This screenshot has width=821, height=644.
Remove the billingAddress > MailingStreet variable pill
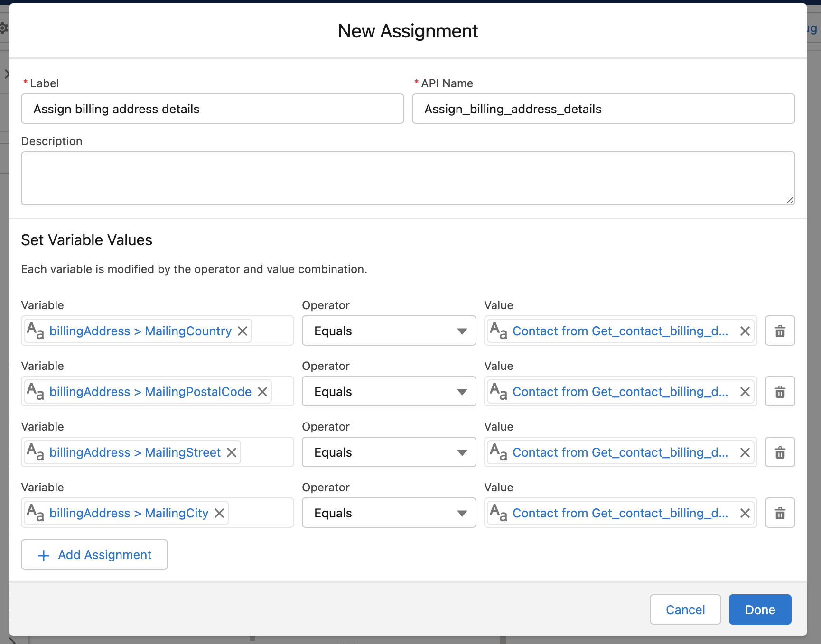232,452
